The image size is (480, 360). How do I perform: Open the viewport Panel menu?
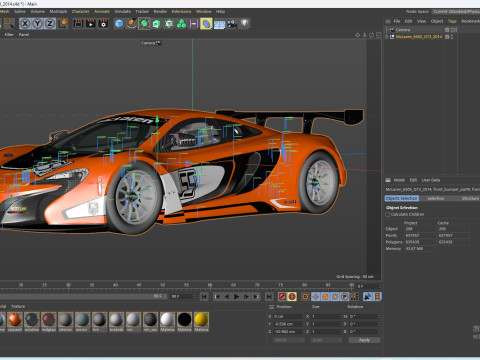(24, 34)
